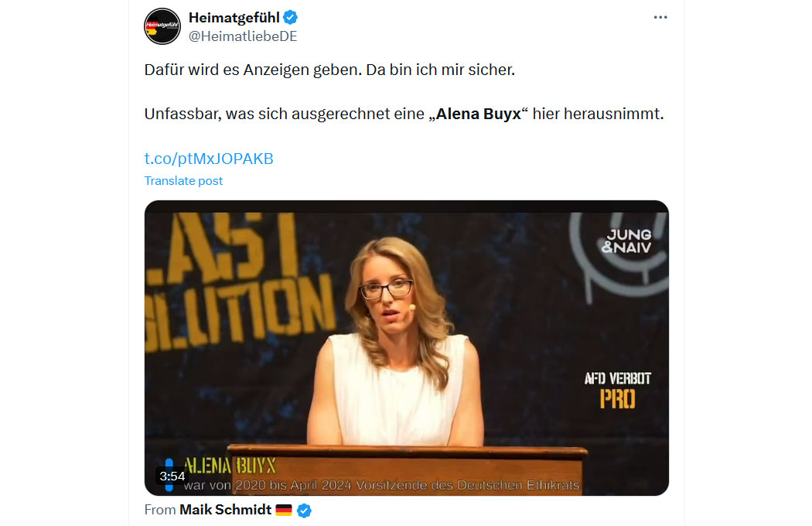Open the three-dot more options menu
Screen dimensions: 812x526
(x=660, y=17)
